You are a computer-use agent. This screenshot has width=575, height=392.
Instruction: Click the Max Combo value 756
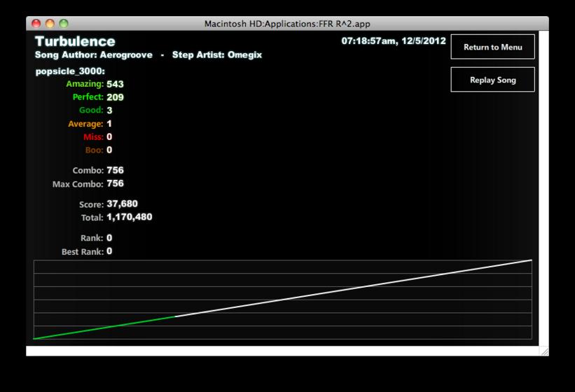(x=115, y=183)
